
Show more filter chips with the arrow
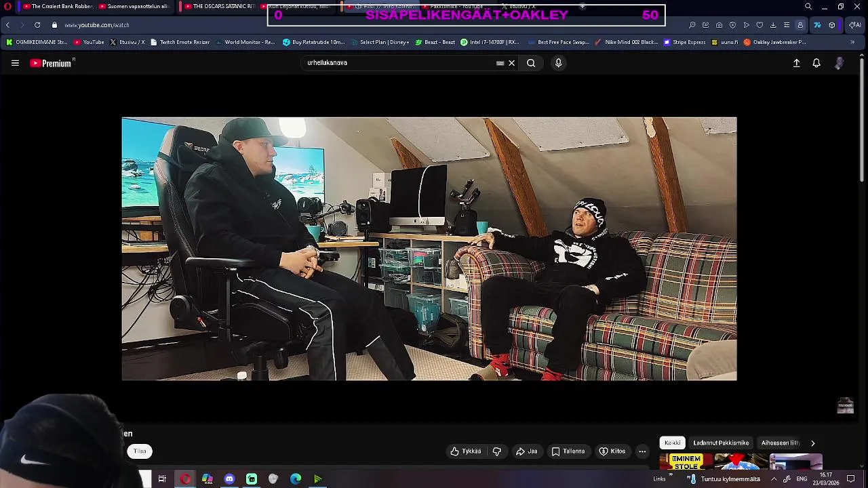click(812, 443)
